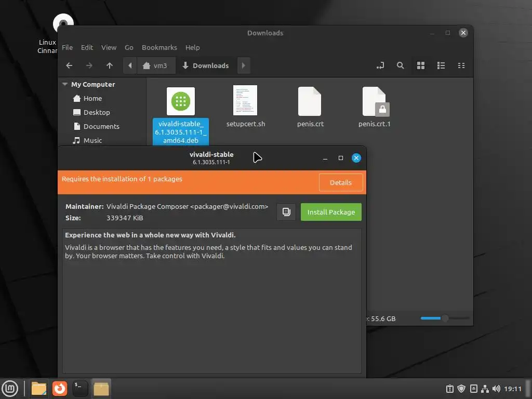Screen dimensions: 532x399
Task: Open the View menu
Action: click(109, 47)
